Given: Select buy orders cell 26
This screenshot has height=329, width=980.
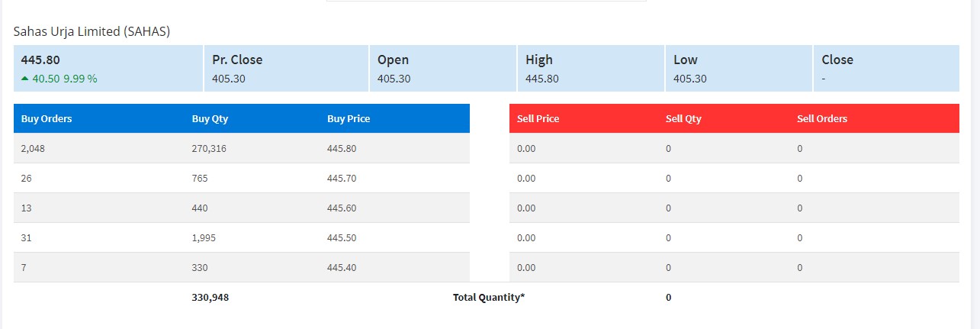Looking at the screenshot, I should point(27,179).
